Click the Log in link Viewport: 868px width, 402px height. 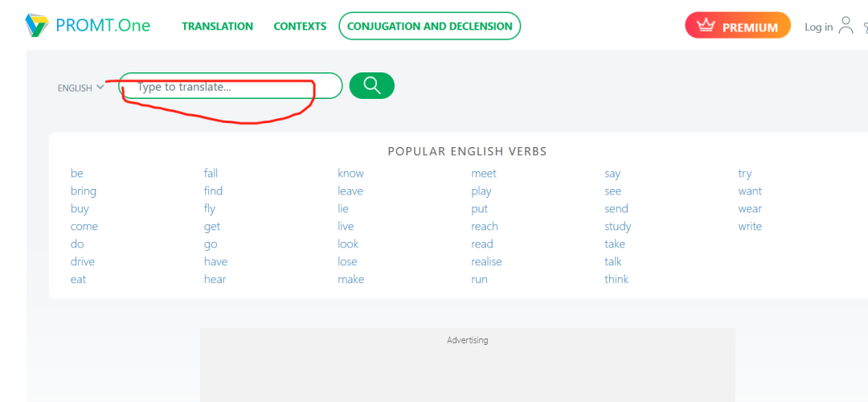[x=818, y=27]
